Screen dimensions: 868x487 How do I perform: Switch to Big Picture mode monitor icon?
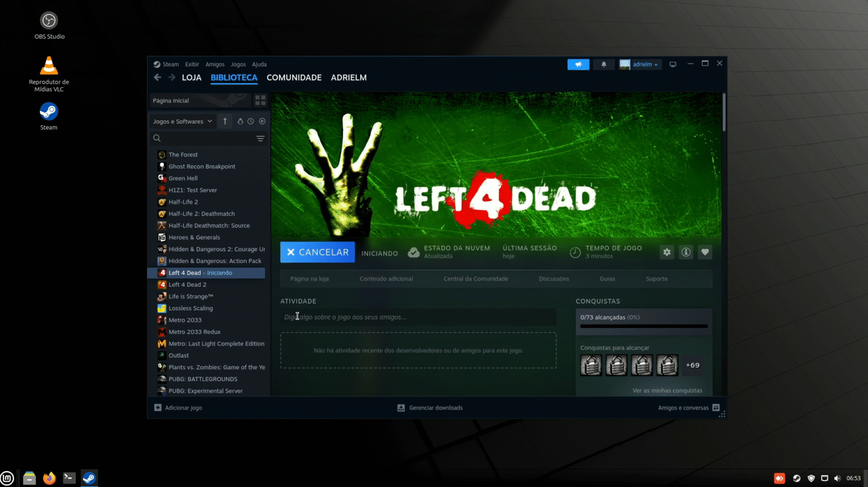(672, 64)
